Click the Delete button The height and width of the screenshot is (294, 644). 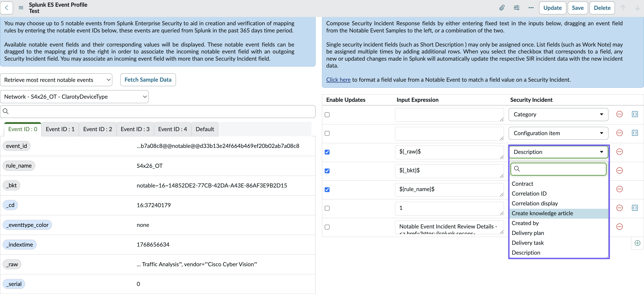point(602,8)
